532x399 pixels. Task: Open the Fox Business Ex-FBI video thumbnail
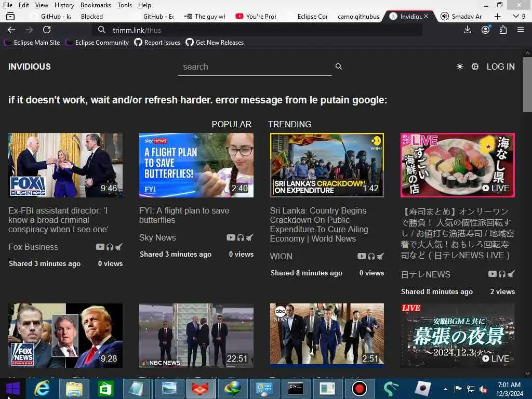pos(65,165)
